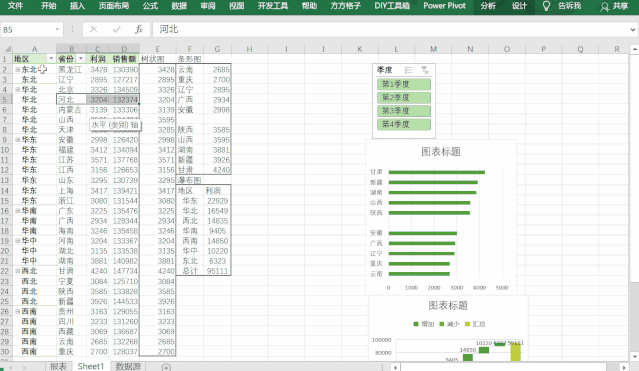Click the 共享 share button
This screenshot has width=639, height=371.
tap(614, 6)
